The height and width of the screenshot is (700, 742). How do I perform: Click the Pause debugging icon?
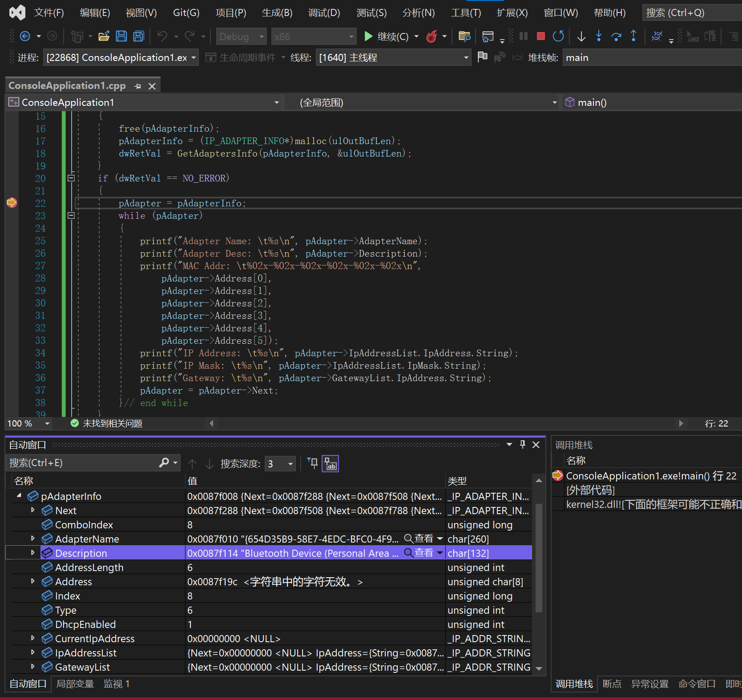point(524,36)
